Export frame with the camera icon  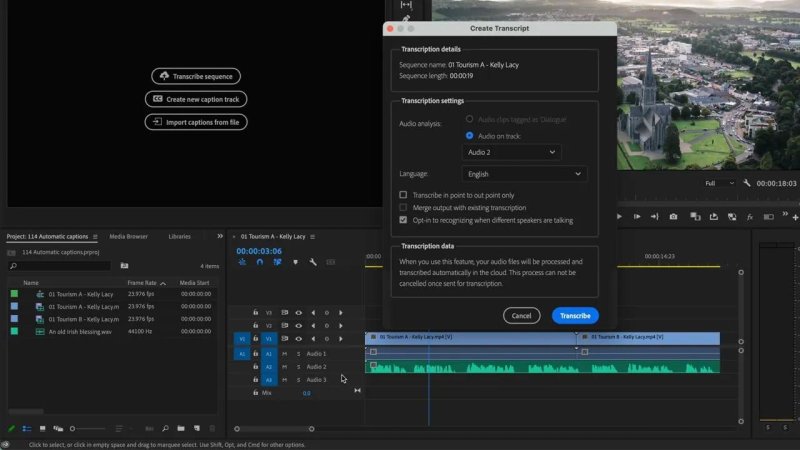pos(673,217)
